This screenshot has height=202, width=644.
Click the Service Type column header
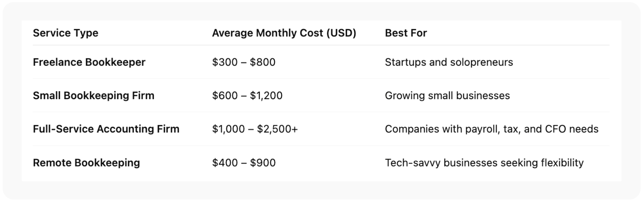pyautogui.click(x=66, y=33)
